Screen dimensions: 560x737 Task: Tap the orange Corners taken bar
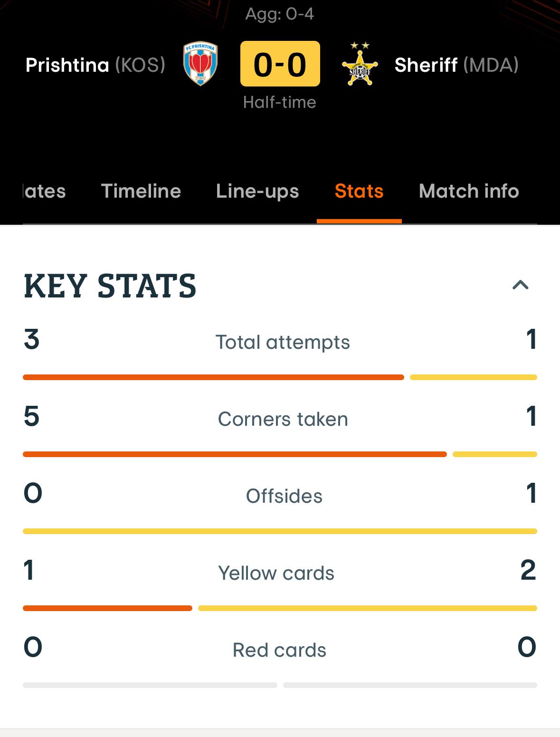pyautogui.click(x=235, y=454)
